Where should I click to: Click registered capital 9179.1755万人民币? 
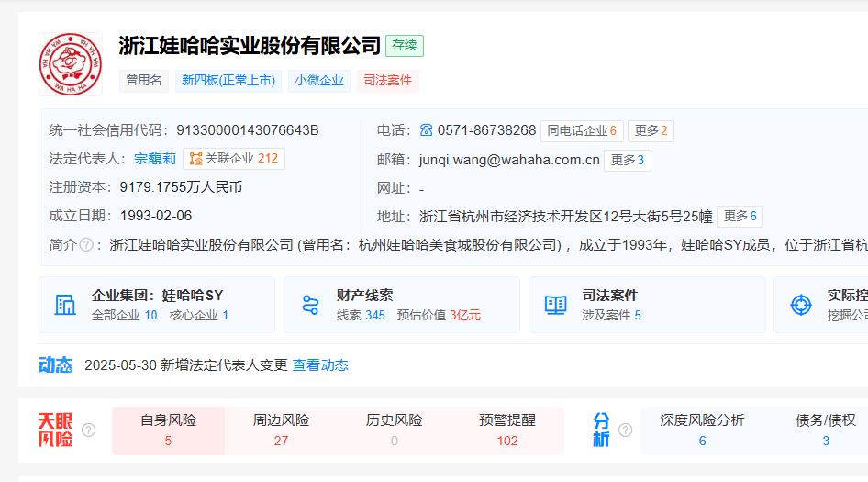click(181, 187)
